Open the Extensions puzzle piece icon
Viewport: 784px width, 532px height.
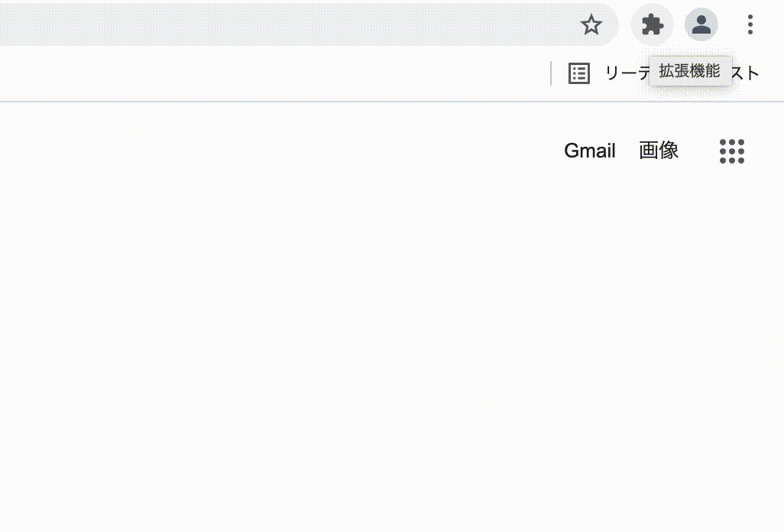pos(652,24)
